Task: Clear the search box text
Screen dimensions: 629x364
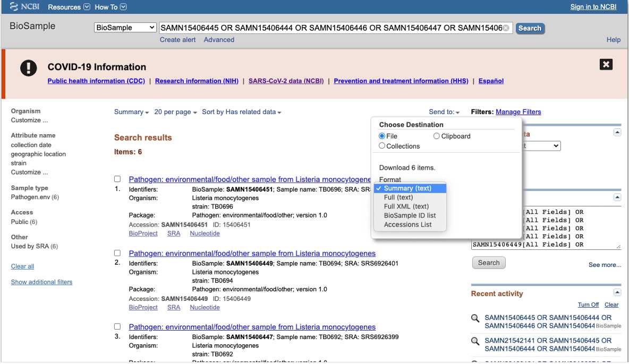Action: 506,28
